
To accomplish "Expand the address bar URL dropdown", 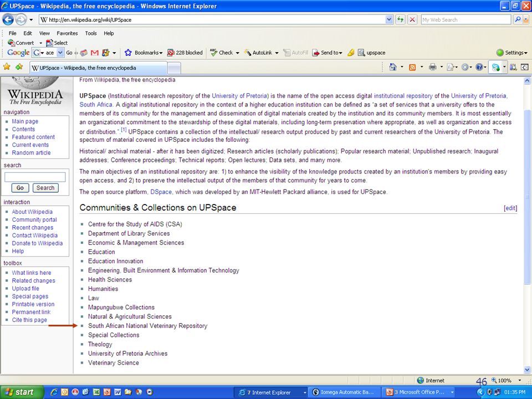I will [x=389, y=20].
